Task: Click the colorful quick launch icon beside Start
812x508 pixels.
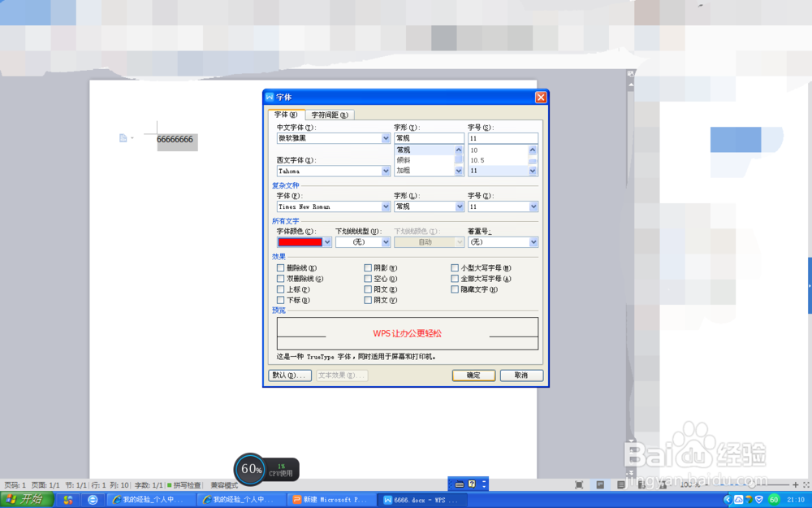Action: [x=68, y=500]
